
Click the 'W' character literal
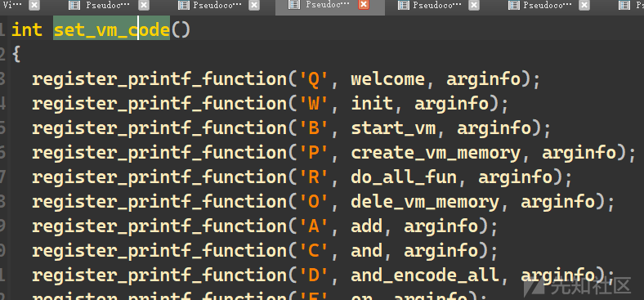click(314, 104)
